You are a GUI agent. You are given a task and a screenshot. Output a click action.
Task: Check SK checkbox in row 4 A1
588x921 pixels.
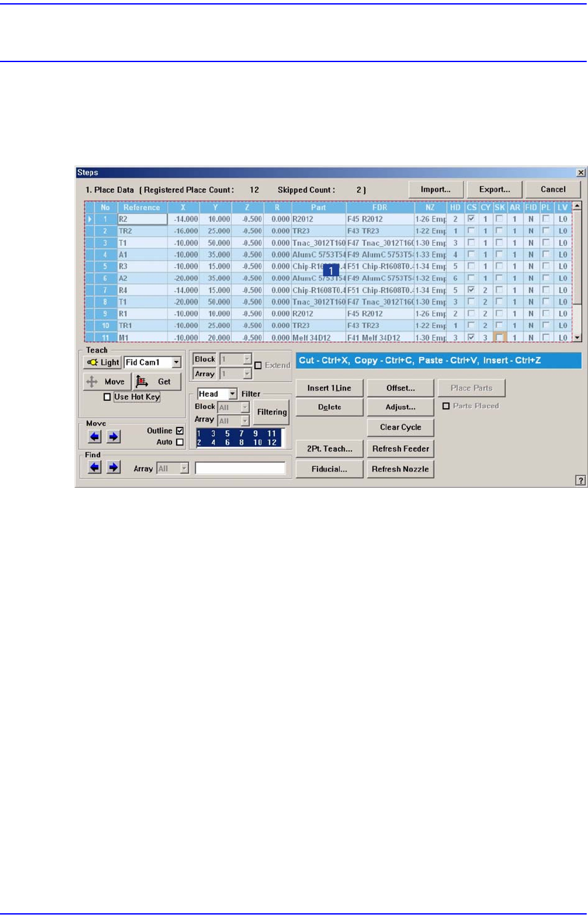pos(499,255)
